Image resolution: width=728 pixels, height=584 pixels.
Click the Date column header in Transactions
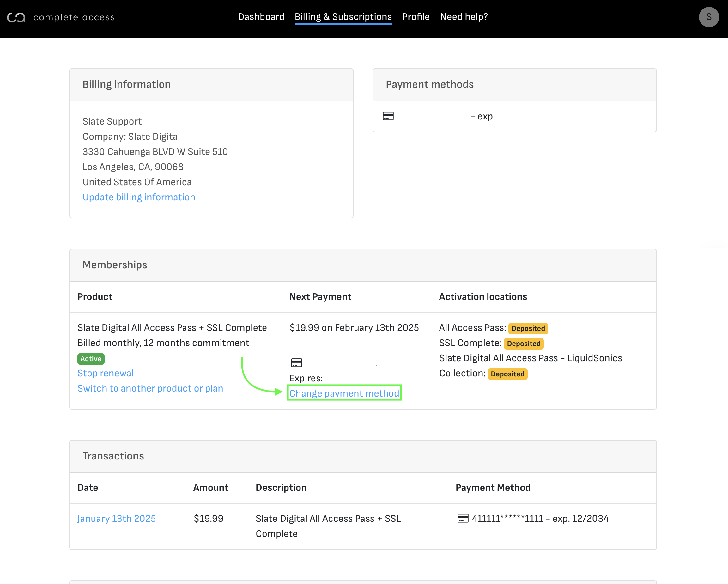tap(88, 488)
